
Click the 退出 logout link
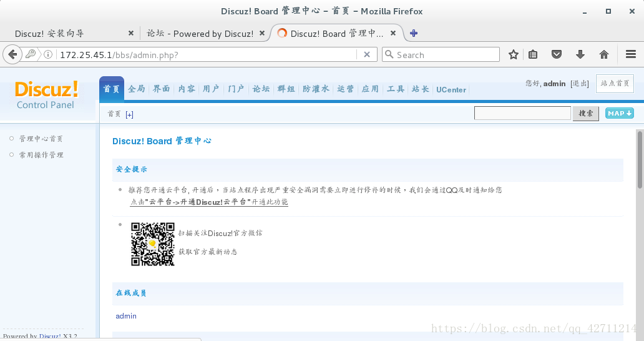point(580,84)
